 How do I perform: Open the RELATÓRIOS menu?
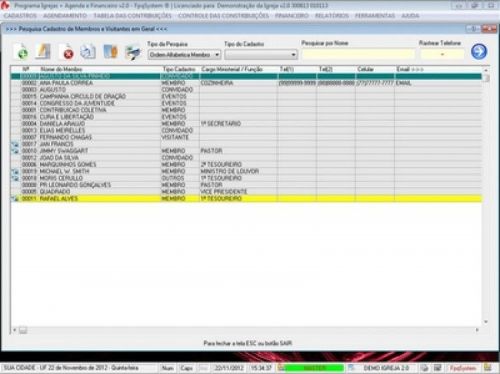coord(332,16)
